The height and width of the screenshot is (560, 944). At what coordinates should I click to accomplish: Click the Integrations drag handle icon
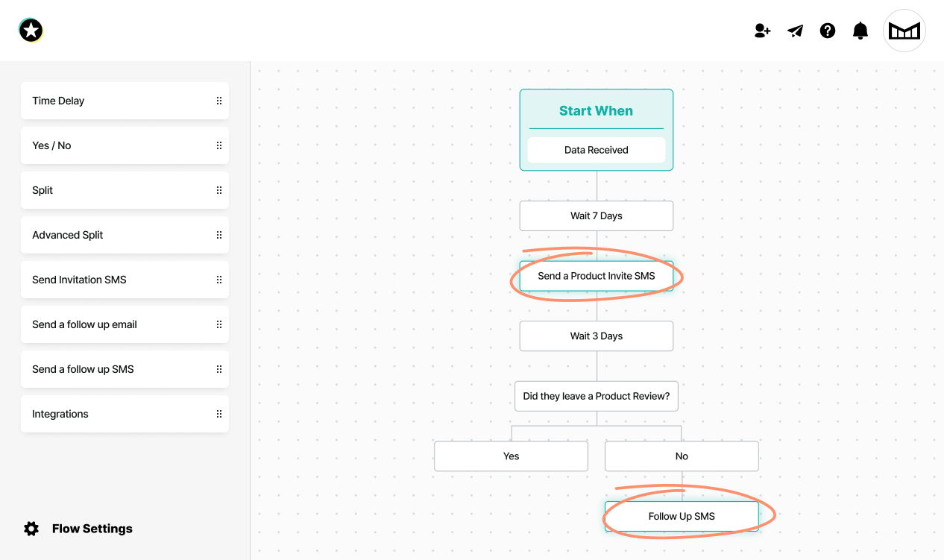click(219, 414)
